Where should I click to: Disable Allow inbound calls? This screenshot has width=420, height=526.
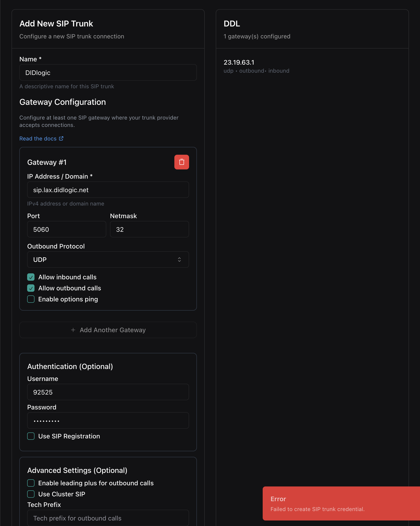pos(31,277)
